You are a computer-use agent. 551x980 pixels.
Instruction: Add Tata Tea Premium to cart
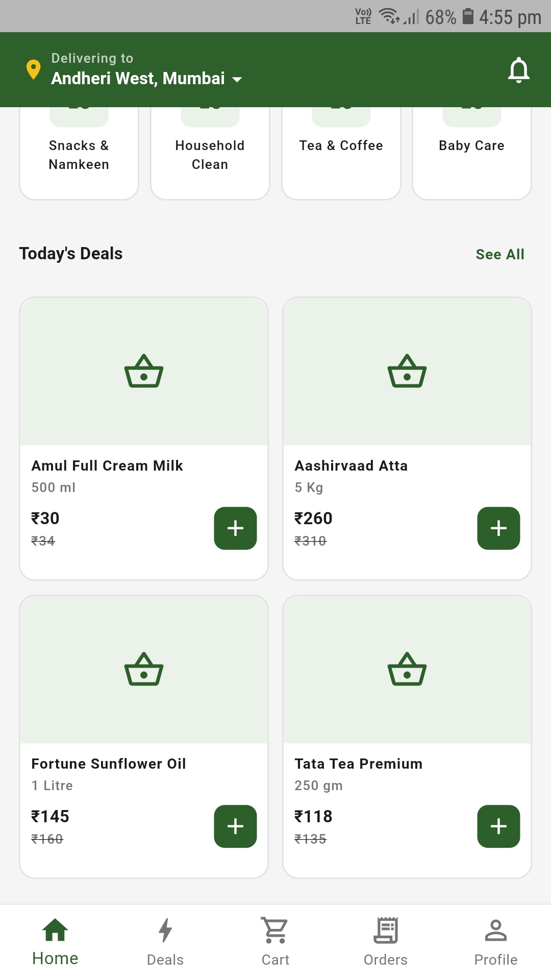498,826
